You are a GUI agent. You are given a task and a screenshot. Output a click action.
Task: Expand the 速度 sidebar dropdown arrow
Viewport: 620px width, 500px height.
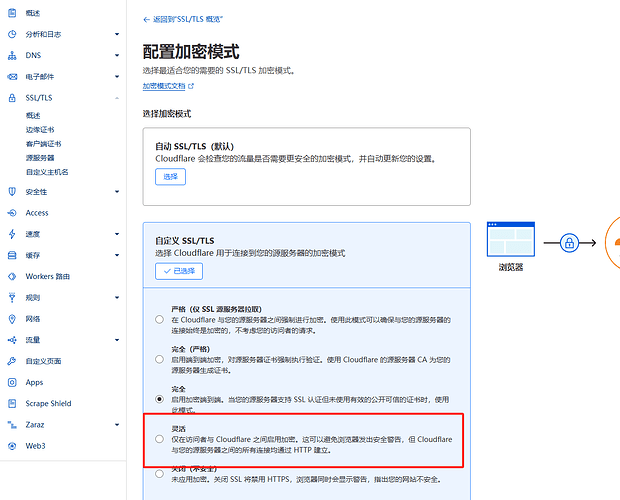tap(117, 234)
